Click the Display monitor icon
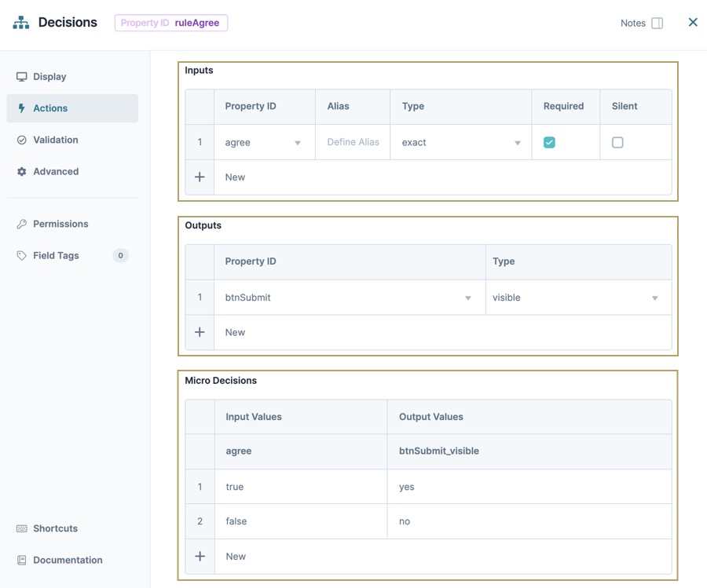The image size is (707, 588). coord(22,77)
